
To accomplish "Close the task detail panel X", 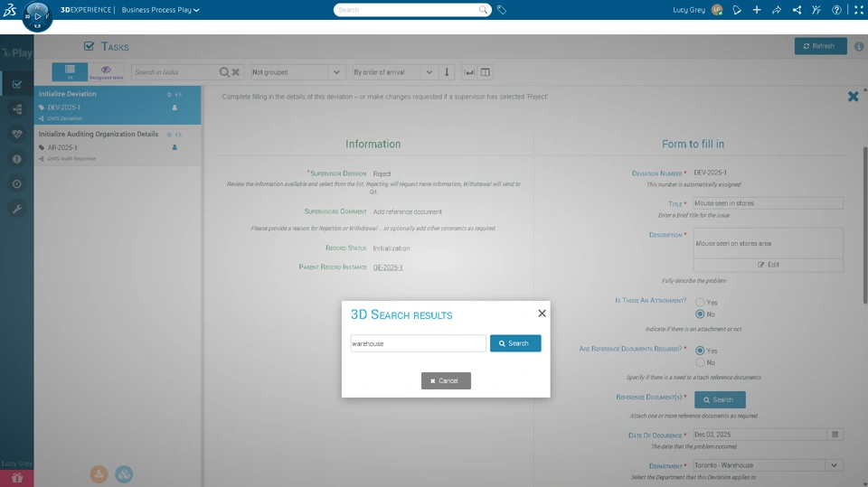I will (x=853, y=97).
